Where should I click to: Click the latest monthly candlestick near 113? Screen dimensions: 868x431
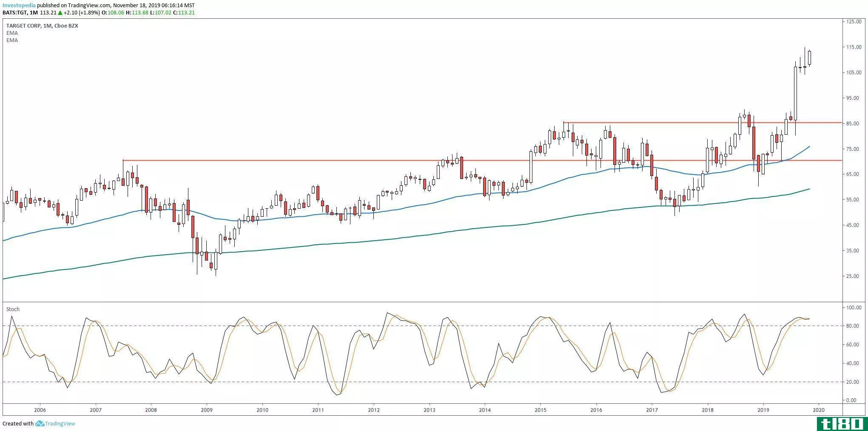tap(810, 58)
